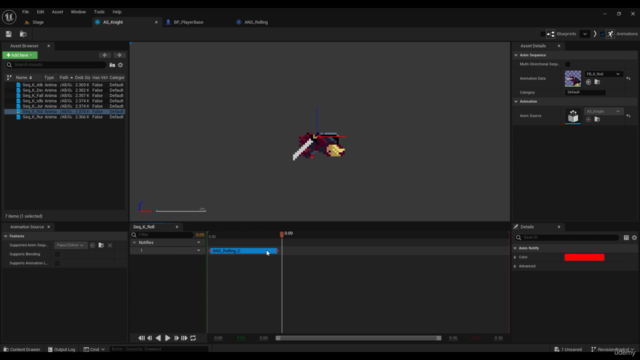Click the folder filter icon beside Search Assets
This screenshot has height=360, width=640.
click(112, 65)
